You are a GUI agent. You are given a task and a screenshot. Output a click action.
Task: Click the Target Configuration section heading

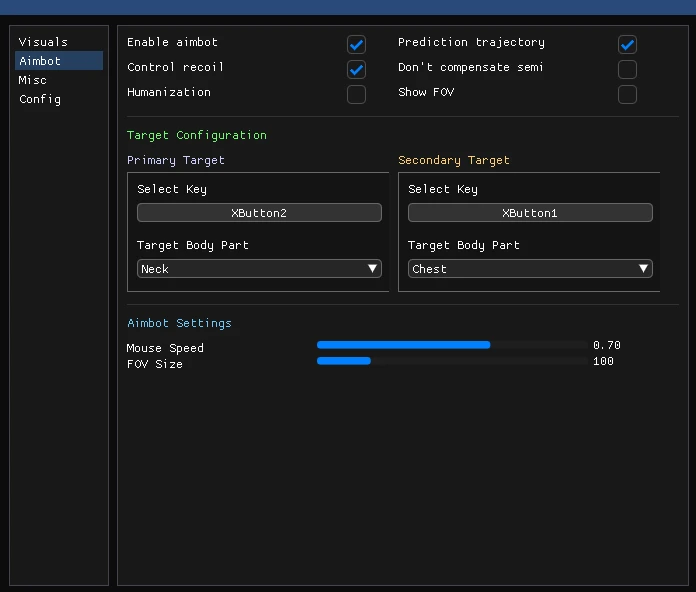(197, 135)
